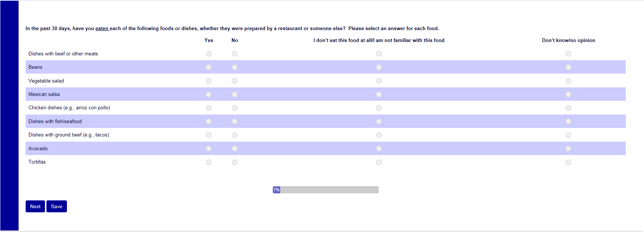Screen dimensions: 644x232
Task: Click the Next button
Action: coord(35,206)
